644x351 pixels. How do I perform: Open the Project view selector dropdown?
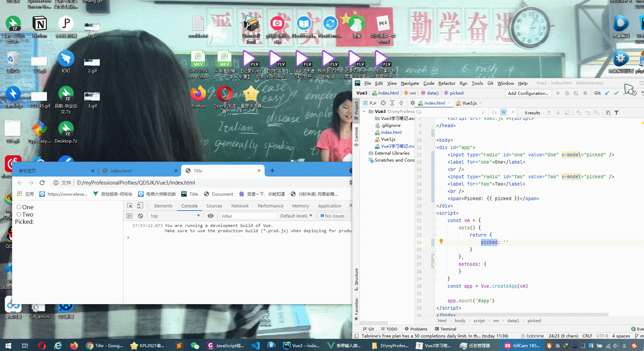(x=370, y=103)
